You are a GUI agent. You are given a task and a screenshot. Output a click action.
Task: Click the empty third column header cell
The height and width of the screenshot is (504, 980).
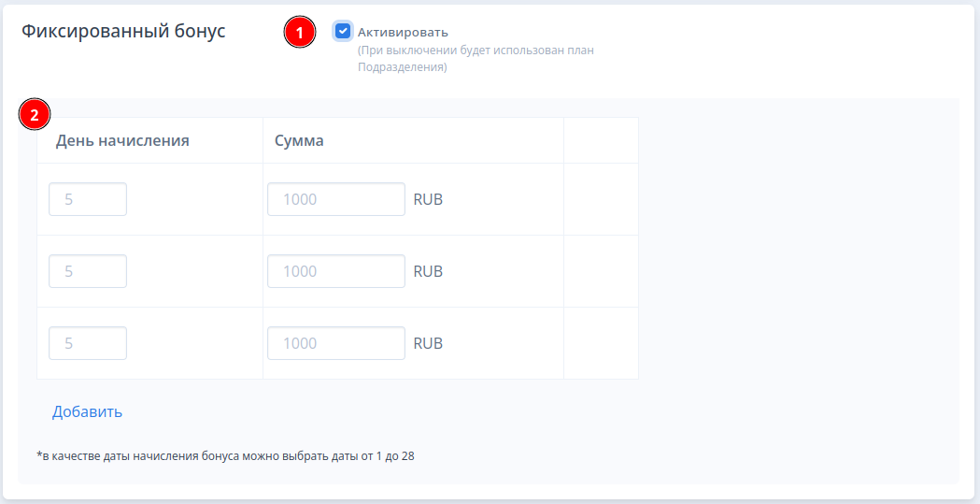[x=602, y=140]
